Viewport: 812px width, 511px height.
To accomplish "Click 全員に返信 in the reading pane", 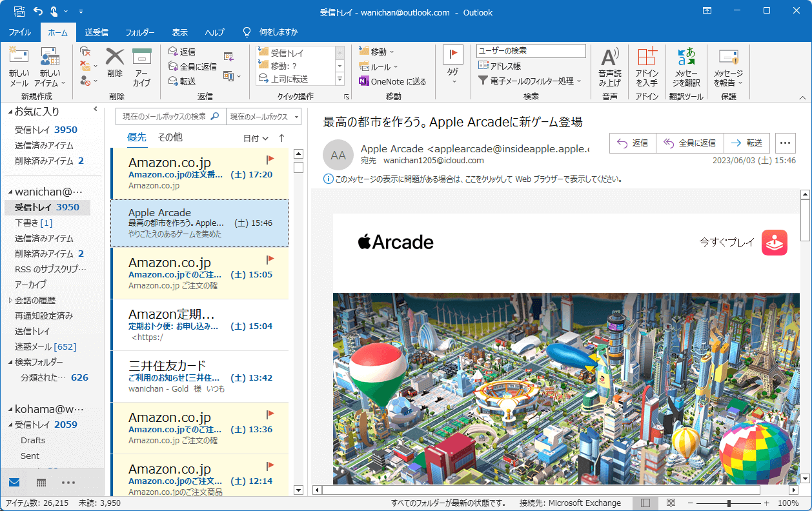I will coord(690,143).
